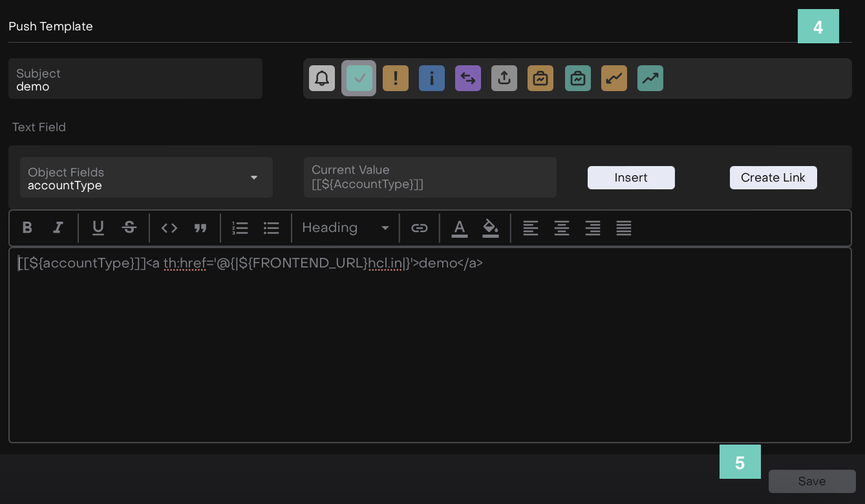
Task: Select the white bell notification icon
Action: [322, 78]
